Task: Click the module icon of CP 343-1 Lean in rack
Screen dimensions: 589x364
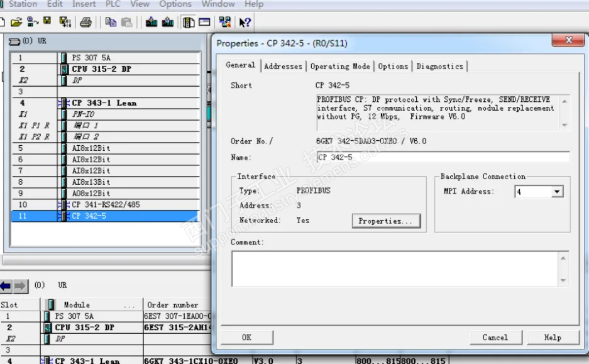Action: (x=64, y=103)
